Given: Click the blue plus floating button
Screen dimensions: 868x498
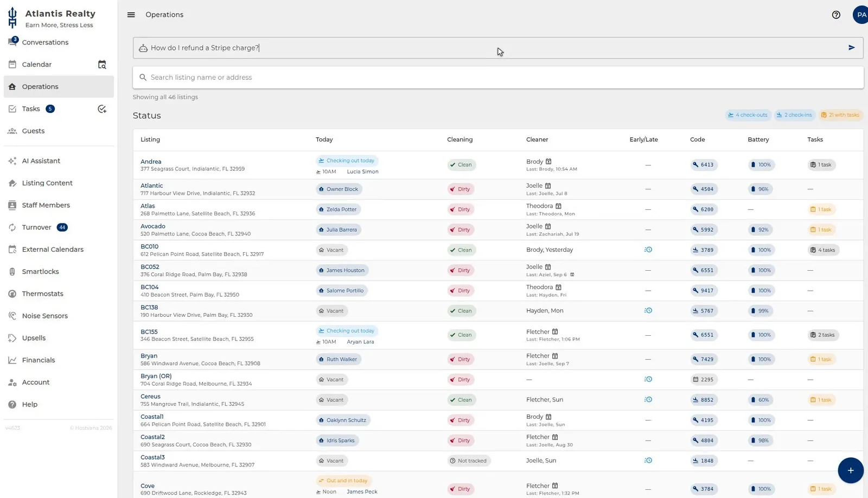Looking at the screenshot, I should pyautogui.click(x=850, y=470).
